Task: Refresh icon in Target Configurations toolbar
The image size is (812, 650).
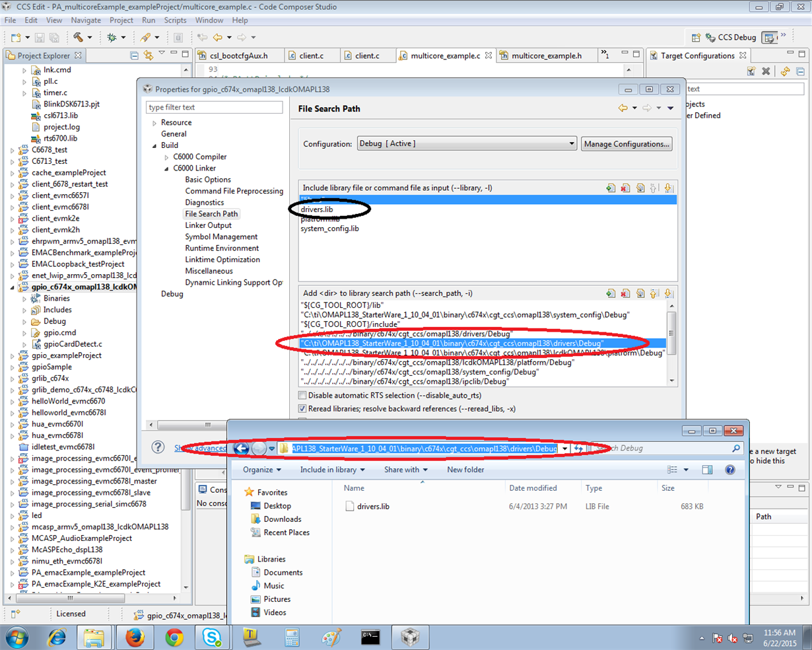Action: point(785,71)
